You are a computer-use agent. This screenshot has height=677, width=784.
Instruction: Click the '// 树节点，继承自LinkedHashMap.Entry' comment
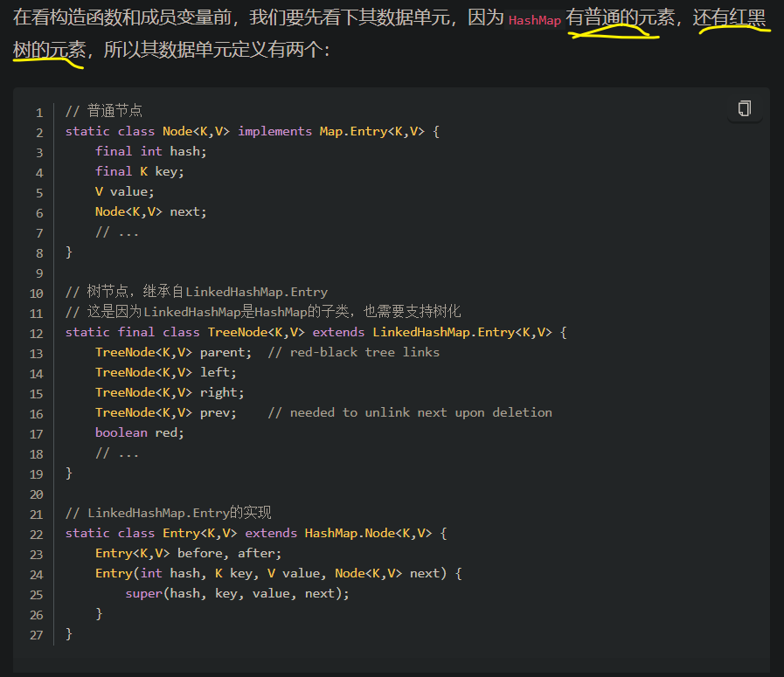[x=197, y=292]
